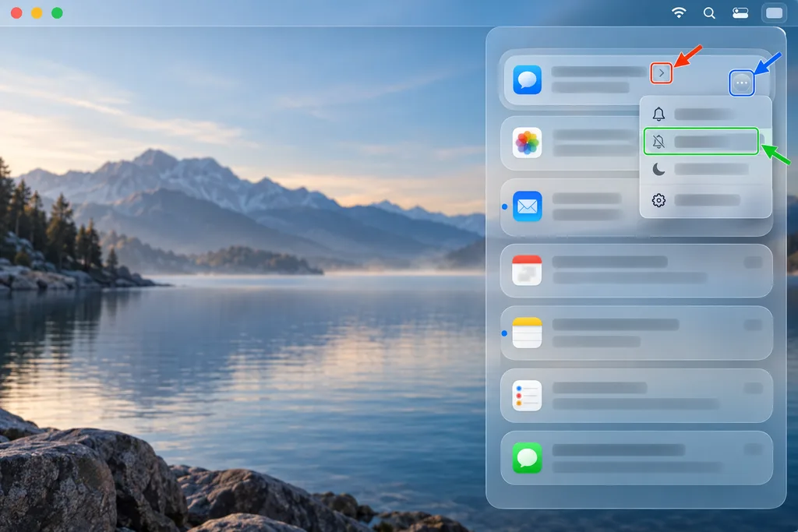Select the crescent moon Focus option
This screenshot has height=532, width=798.
point(705,169)
